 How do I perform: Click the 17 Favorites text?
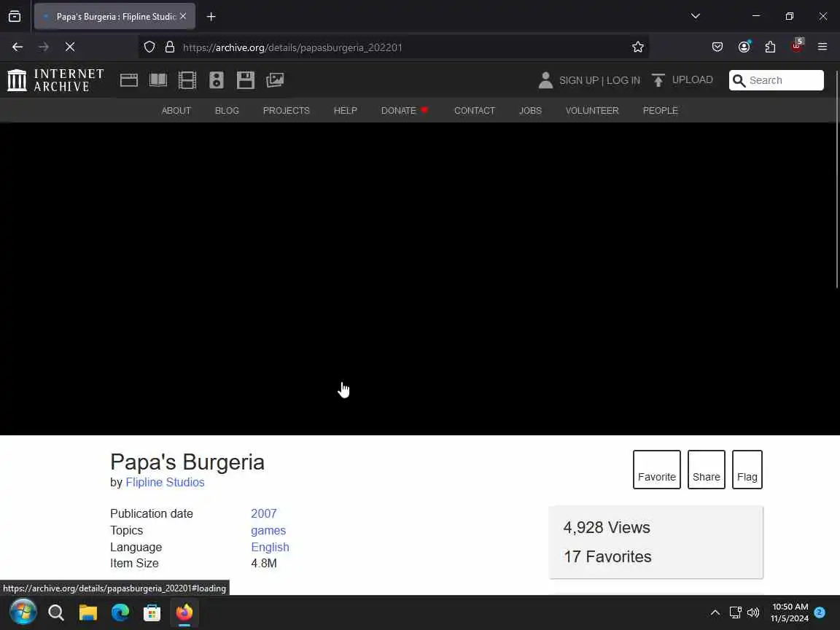[607, 556]
